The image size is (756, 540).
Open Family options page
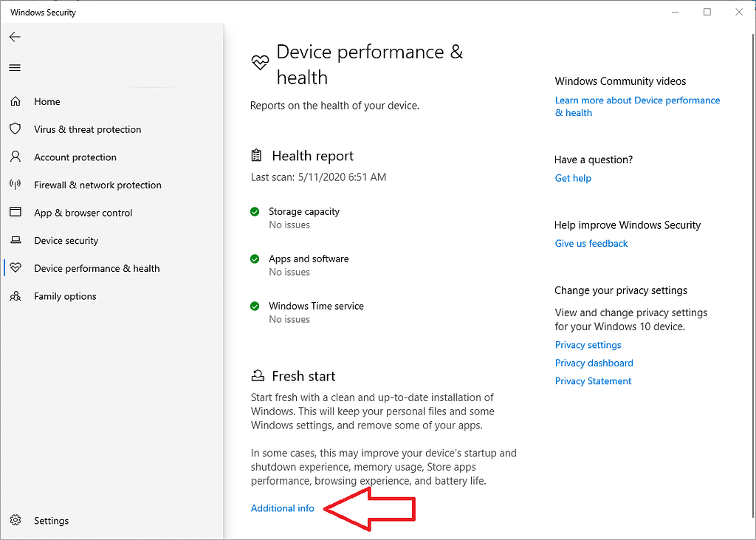tap(112, 296)
